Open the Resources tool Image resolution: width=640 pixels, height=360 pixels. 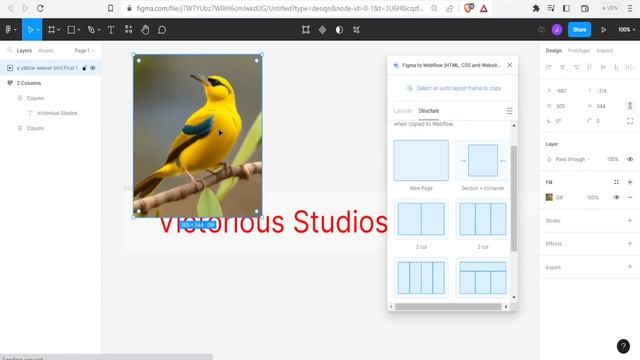(129, 29)
